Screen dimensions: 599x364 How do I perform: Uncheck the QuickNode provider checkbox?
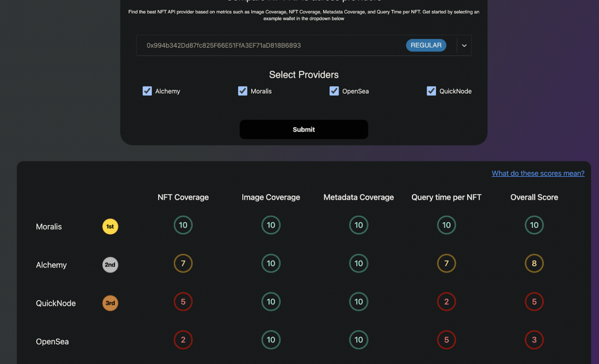(431, 91)
